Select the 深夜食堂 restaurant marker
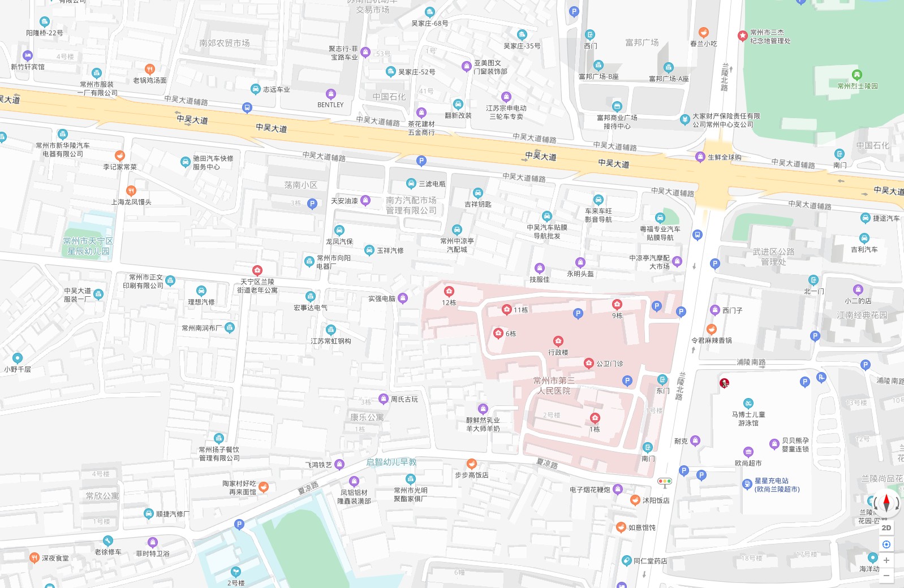Screen dimensions: 904x588 pos(35,558)
